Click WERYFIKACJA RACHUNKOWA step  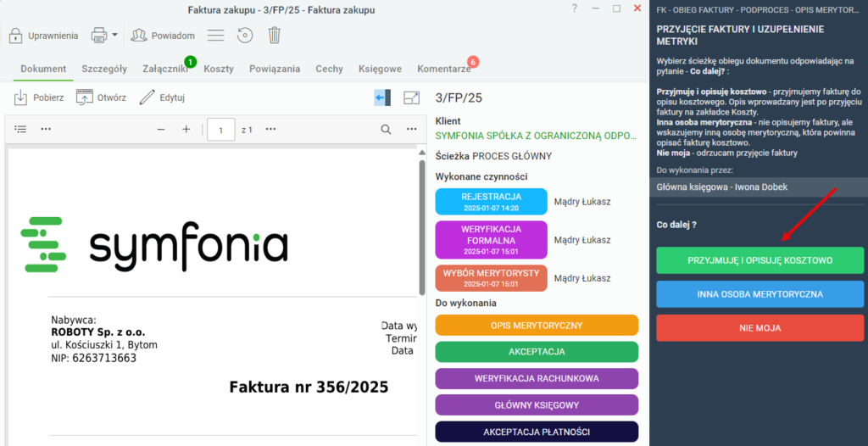537,378
